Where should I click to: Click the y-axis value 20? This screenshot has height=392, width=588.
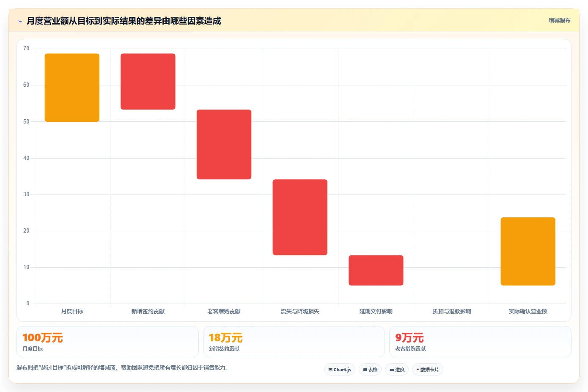pos(26,231)
